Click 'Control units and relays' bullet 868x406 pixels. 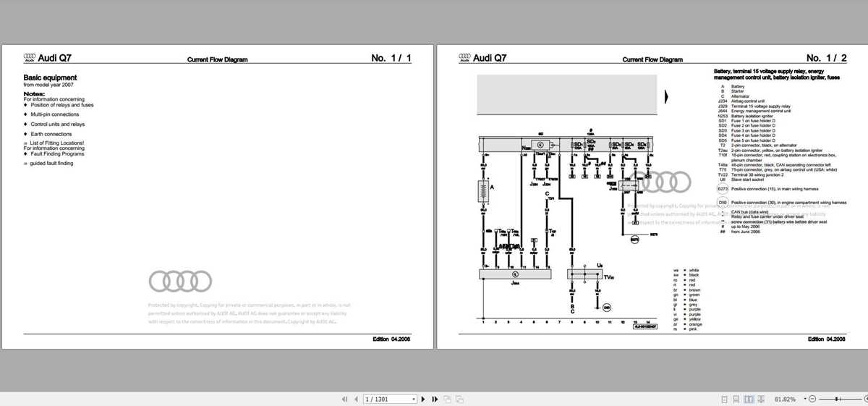tap(57, 124)
